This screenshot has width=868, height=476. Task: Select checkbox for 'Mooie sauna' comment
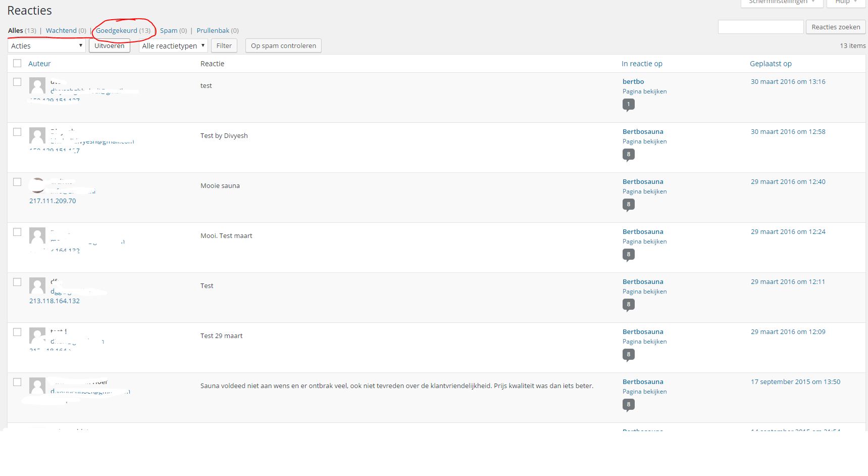[17, 182]
